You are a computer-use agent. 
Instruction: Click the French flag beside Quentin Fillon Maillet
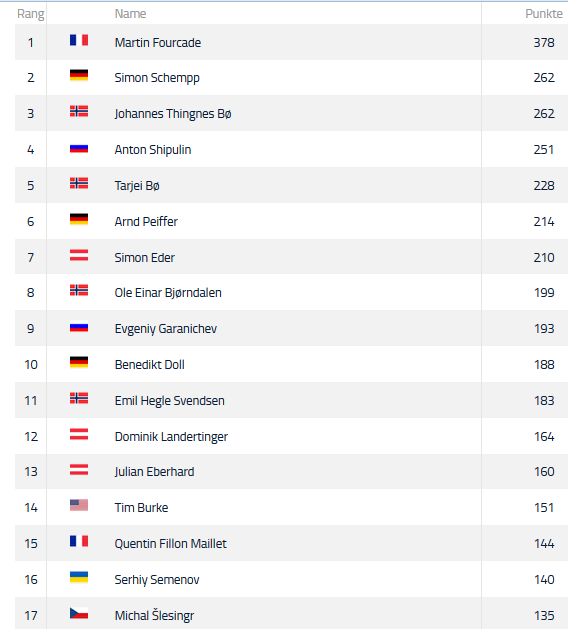pos(79,541)
